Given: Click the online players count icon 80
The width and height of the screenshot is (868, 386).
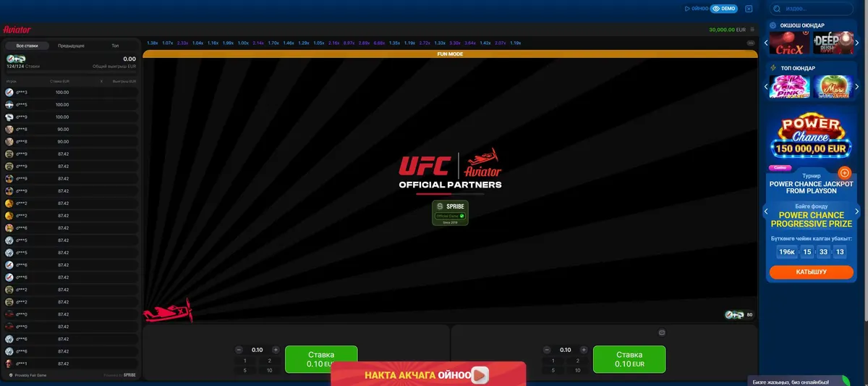Looking at the screenshot, I should pyautogui.click(x=740, y=315).
